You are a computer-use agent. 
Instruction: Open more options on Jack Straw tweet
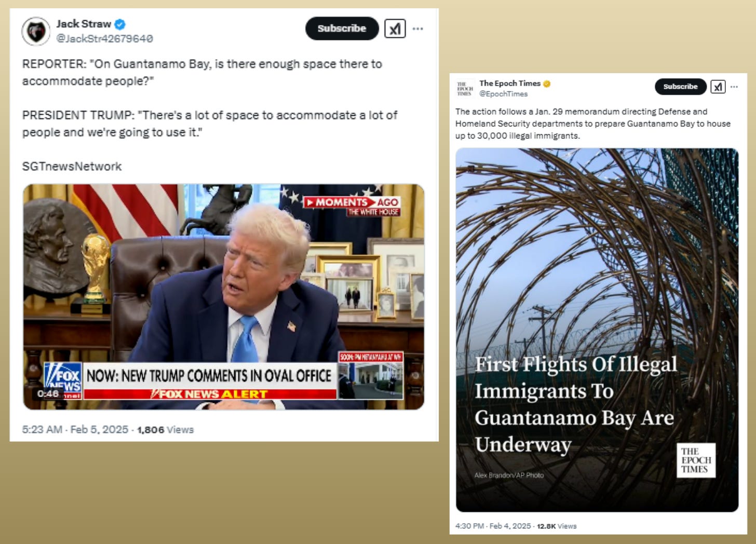(x=418, y=29)
